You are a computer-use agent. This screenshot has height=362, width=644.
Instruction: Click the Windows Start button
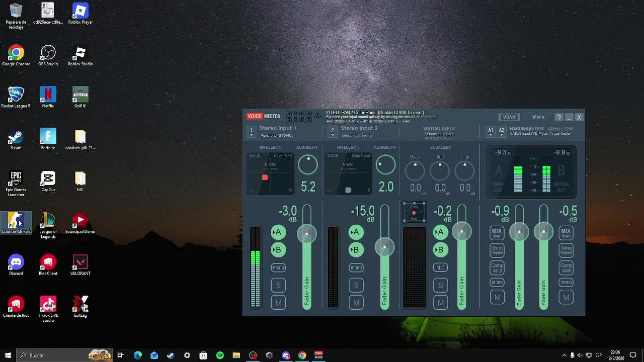pyautogui.click(x=8, y=355)
